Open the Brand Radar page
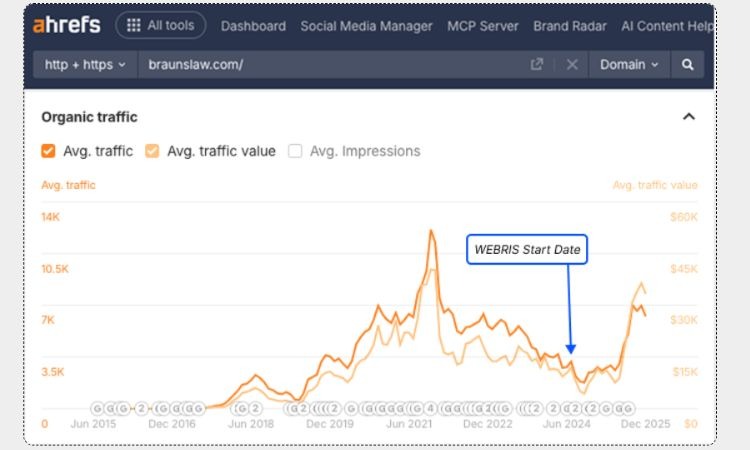This screenshot has height=450, width=750. (x=569, y=26)
